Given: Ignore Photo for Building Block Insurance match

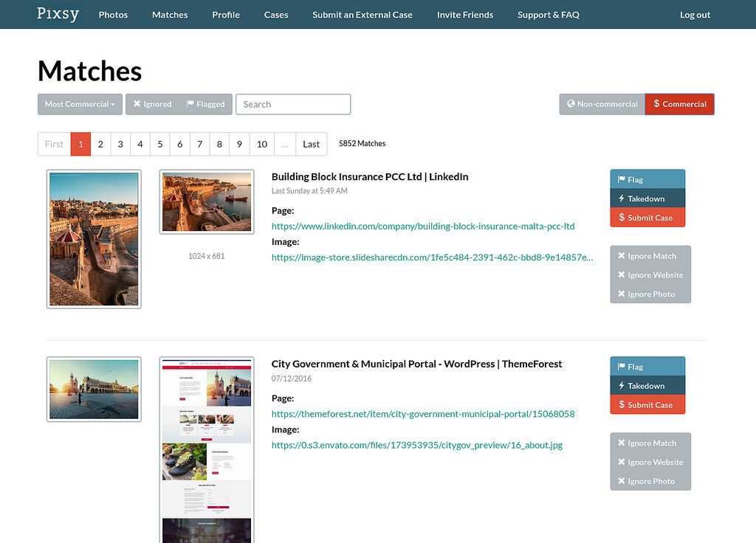Looking at the screenshot, I should pyautogui.click(x=650, y=294).
